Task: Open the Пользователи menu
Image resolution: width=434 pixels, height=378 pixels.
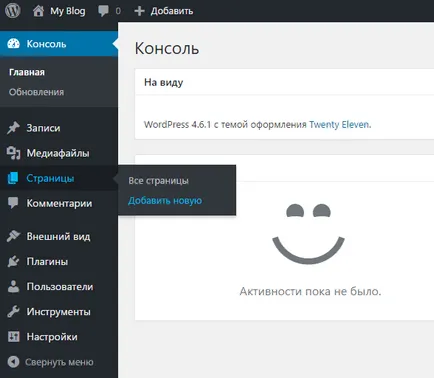Action: pyautogui.click(x=59, y=287)
